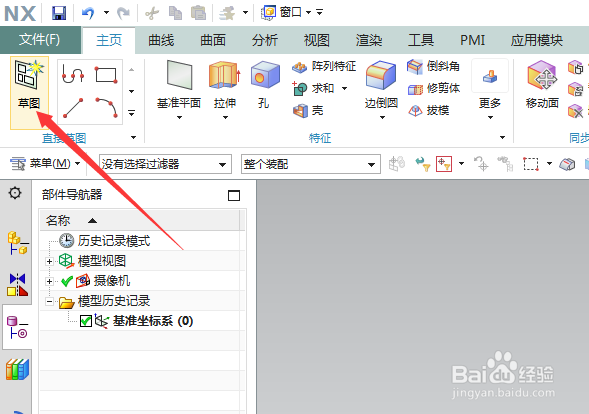Screen dimensions: 589x414
Task: Select the Rectangle sketch tool
Action: tap(106, 74)
